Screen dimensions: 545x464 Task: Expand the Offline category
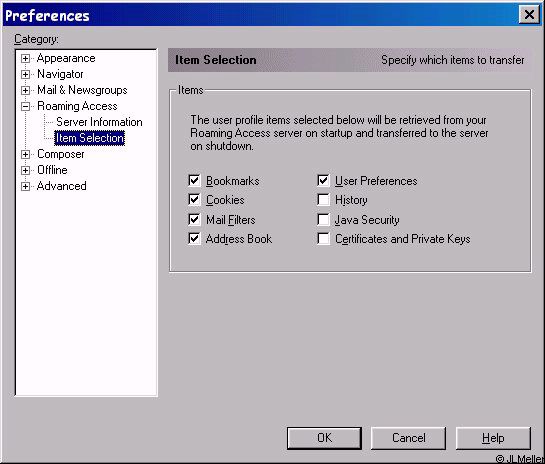(25, 170)
